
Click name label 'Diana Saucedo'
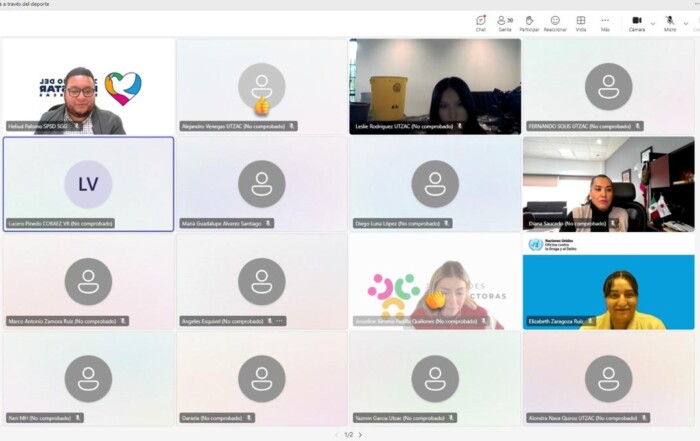[x=567, y=223]
